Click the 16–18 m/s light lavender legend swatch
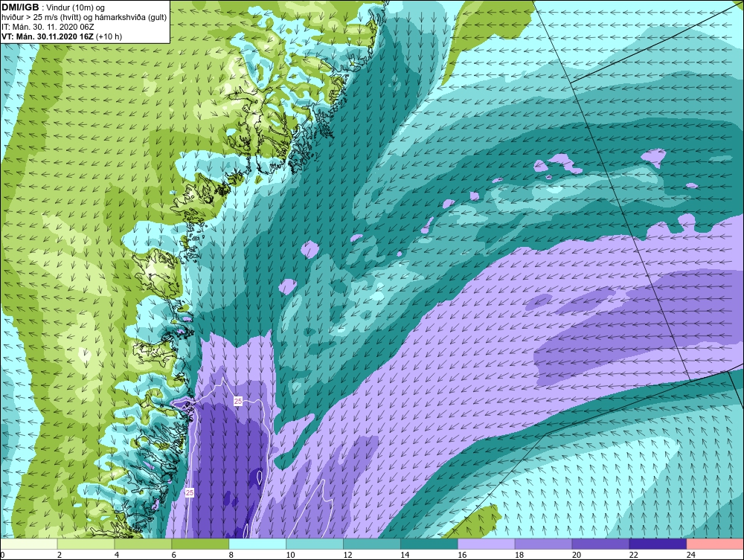The image size is (744, 560). [x=487, y=544]
